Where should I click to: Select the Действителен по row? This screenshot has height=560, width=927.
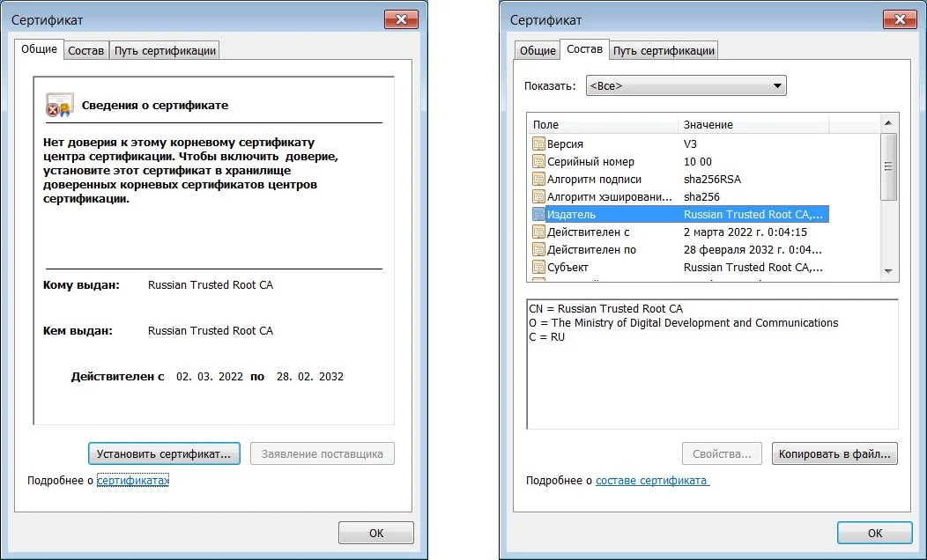pyautogui.click(x=680, y=250)
